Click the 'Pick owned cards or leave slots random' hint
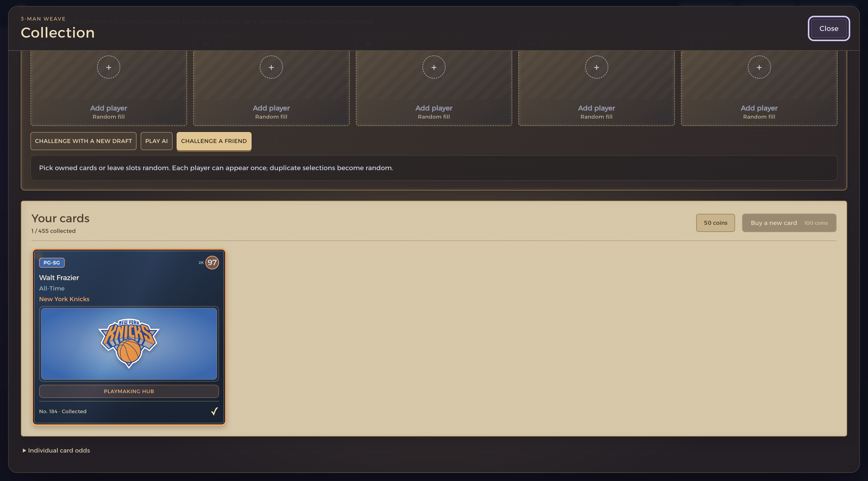Image resolution: width=868 pixels, height=481 pixels. pyautogui.click(x=216, y=168)
